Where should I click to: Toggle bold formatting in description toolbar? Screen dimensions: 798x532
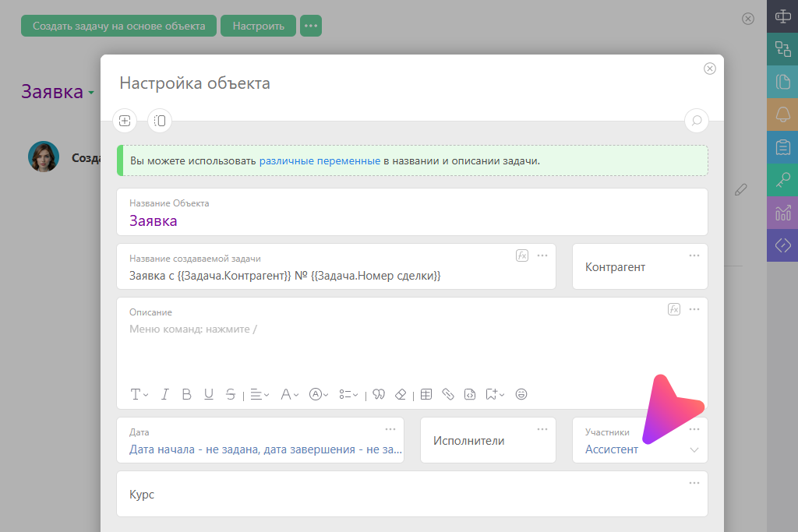186,394
